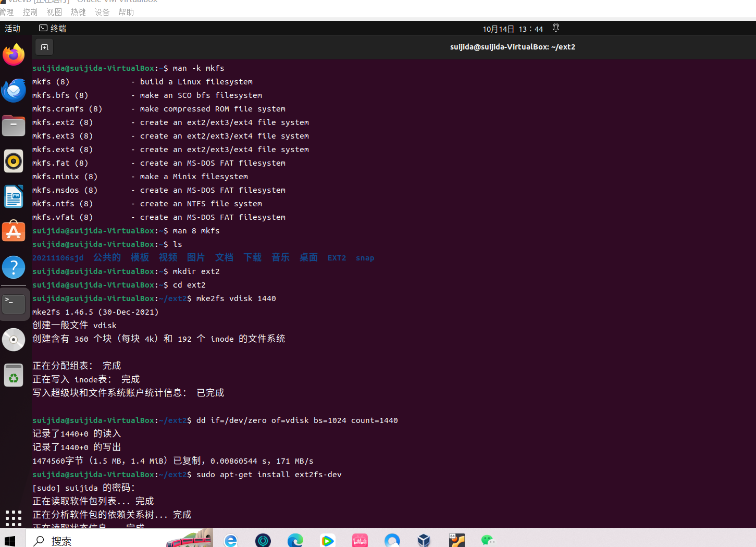This screenshot has height=547, width=756.
Task: Select the VirtualBox icon in taskbar
Action: [x=424, y=540]
